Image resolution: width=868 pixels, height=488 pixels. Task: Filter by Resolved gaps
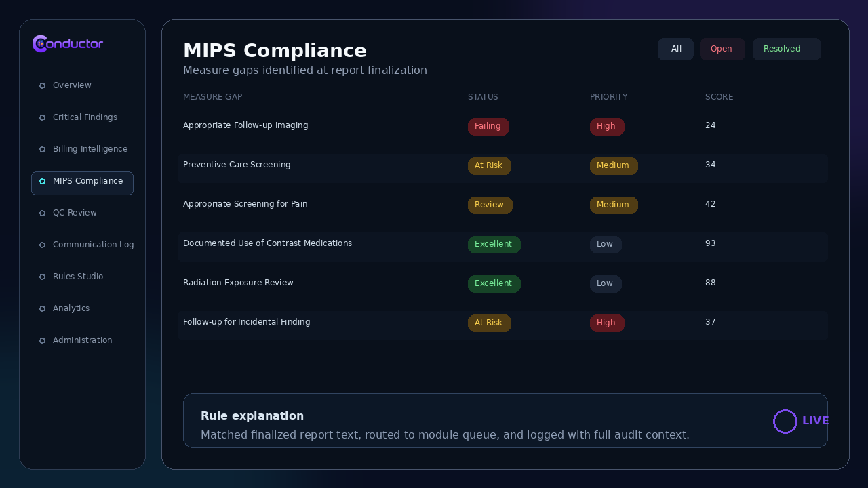[787, 49]
